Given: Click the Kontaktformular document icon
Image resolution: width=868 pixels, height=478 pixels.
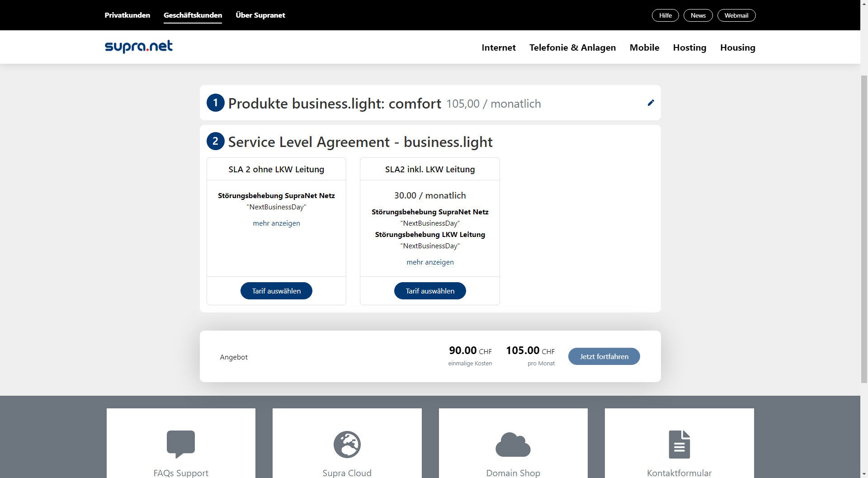Looking at the screenshot, I should click(x=679, y=444).
